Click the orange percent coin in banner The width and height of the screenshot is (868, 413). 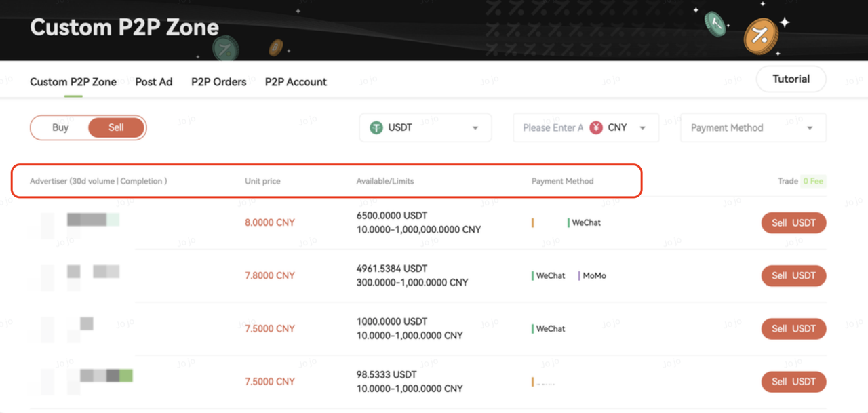(760, 36)
